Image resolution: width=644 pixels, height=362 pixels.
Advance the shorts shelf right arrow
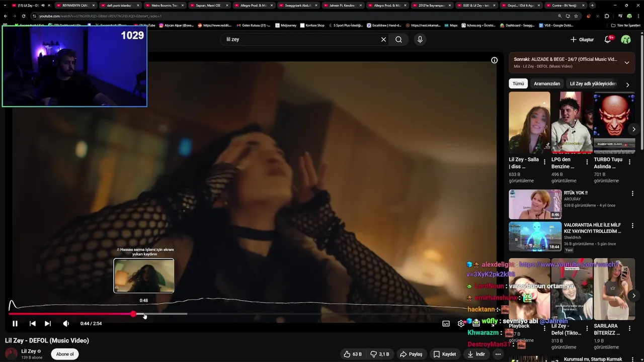click(634, 129)
